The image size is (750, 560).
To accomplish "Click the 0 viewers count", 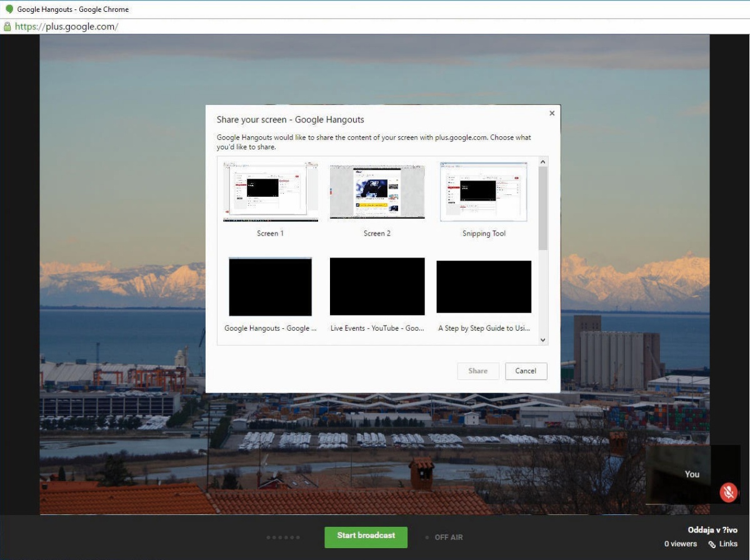I will 681,544.
